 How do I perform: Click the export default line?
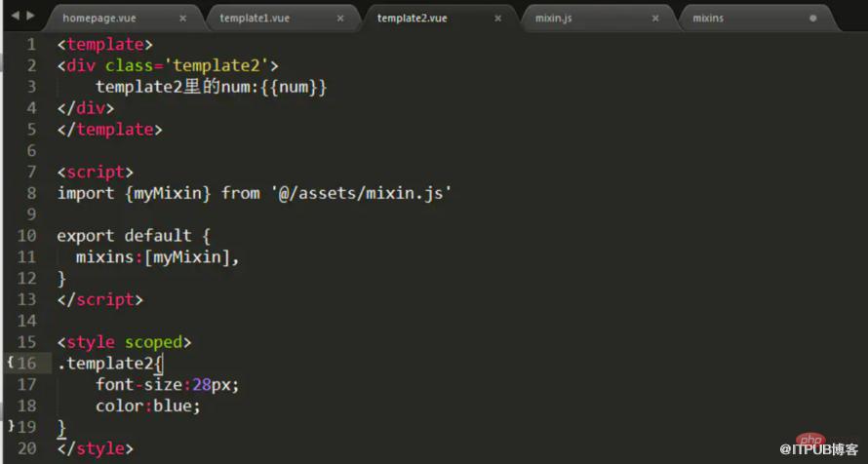tap(134, 236)
